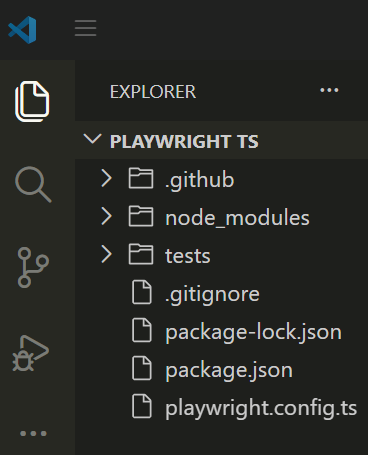Click the tests folder icon
The width and height of the screenshot is (368, 455).
[141, 255]
